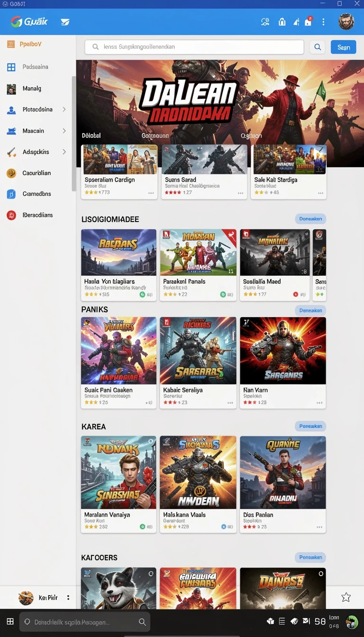Click the red badge on Soalialla Maed card
Screen dimensions: 364x637
click(296, 294)
